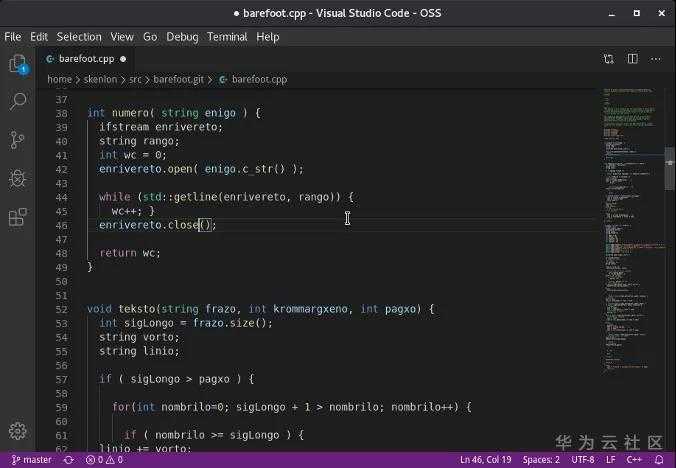The height and width of the screenshot is (468, 676).
Task: Click UTF-8 encoding selector
Action: click(582, 460)
